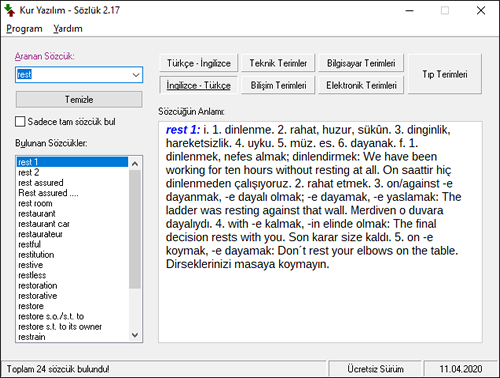500x378 pixels.
Task: Select 'restore' in the list
Action: coord(72,306)
